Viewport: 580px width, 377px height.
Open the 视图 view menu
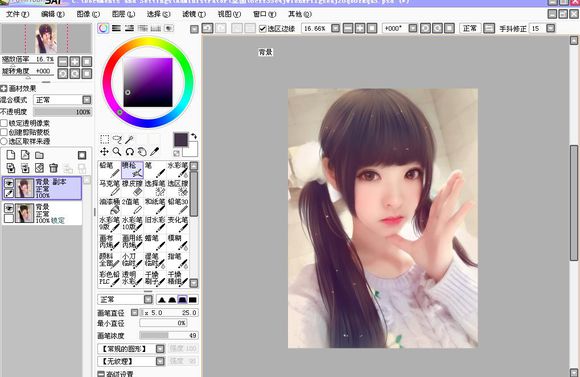(x=229, y=14)
